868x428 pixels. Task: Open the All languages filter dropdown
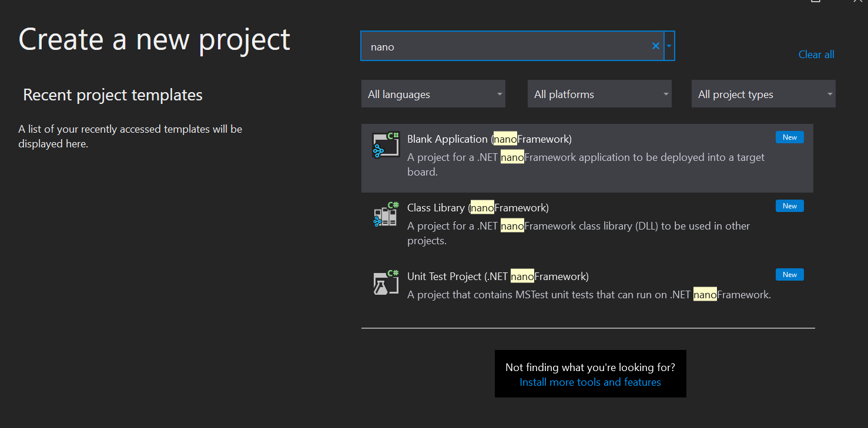433,94
